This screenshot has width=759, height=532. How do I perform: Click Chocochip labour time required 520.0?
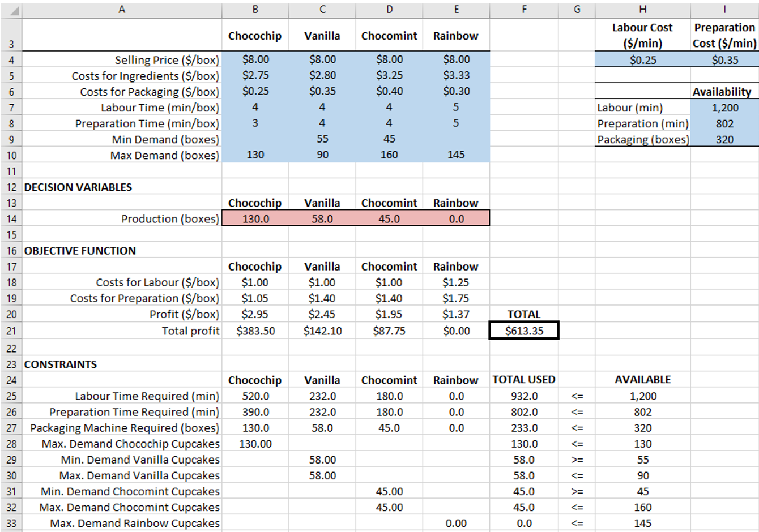[x=255, y=396]
